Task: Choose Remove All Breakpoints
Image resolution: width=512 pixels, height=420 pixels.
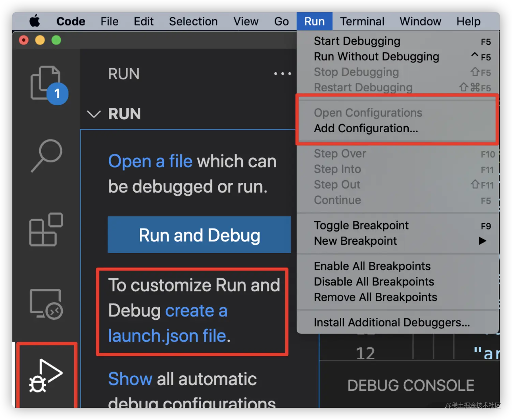Action: click(398, 297)
